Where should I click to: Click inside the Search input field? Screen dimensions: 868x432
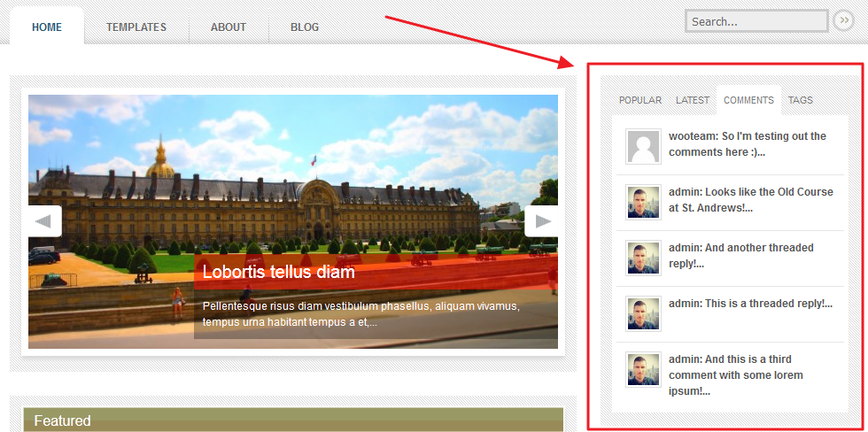[x=756, y=21]
